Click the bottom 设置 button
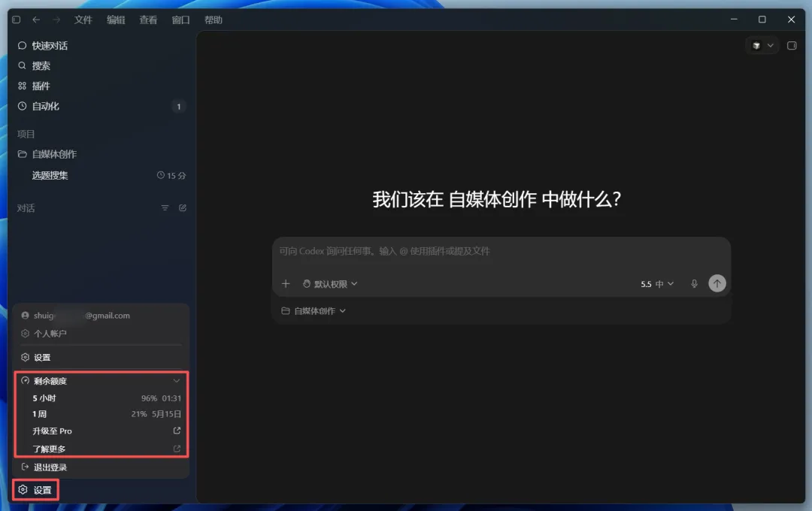 pyautogui.click(x=36, y=490)
